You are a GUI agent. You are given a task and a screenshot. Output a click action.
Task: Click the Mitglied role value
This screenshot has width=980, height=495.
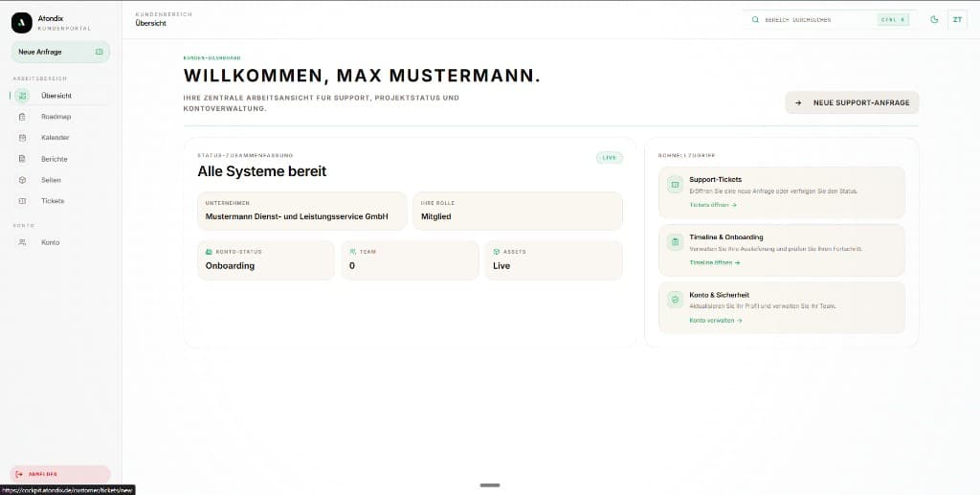(x=436, y=216)
